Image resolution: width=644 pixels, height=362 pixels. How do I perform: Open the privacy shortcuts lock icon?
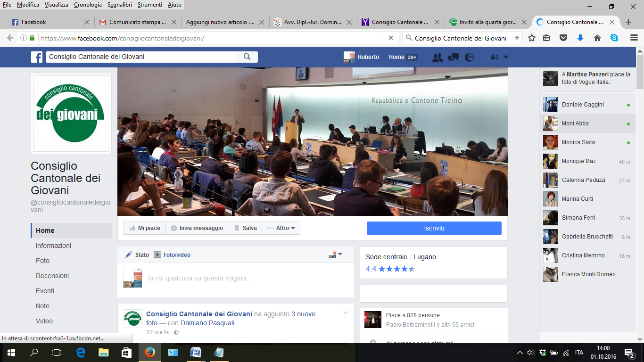pos(495,57)
